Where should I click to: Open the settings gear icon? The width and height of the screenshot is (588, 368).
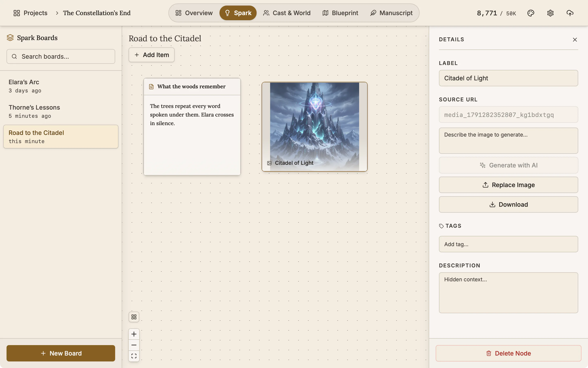[x=550, y=13]
